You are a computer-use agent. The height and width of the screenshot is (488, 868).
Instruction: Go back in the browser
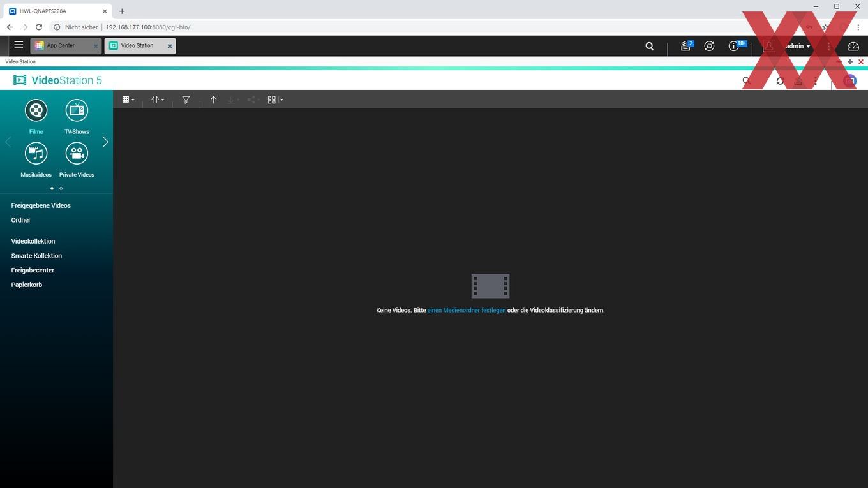(x=10, y=27)
